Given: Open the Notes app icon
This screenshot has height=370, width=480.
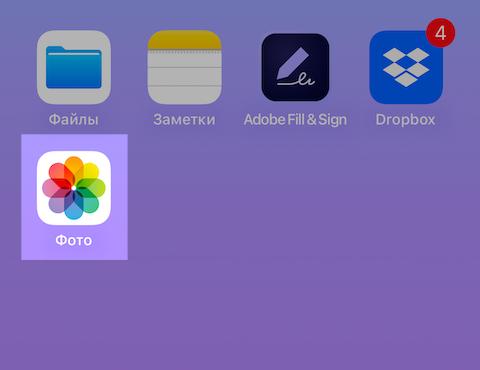Looking at the screenshot, I should point(184,67).
